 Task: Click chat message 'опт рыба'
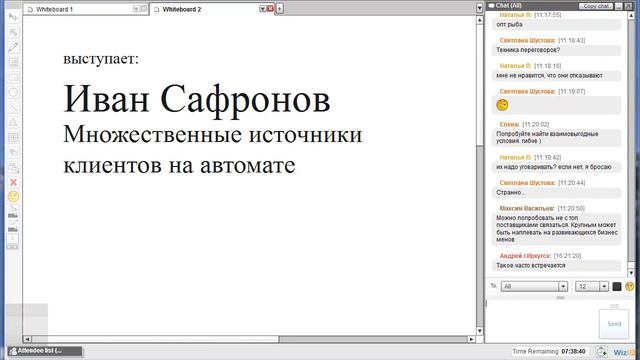tap(509, 24)
